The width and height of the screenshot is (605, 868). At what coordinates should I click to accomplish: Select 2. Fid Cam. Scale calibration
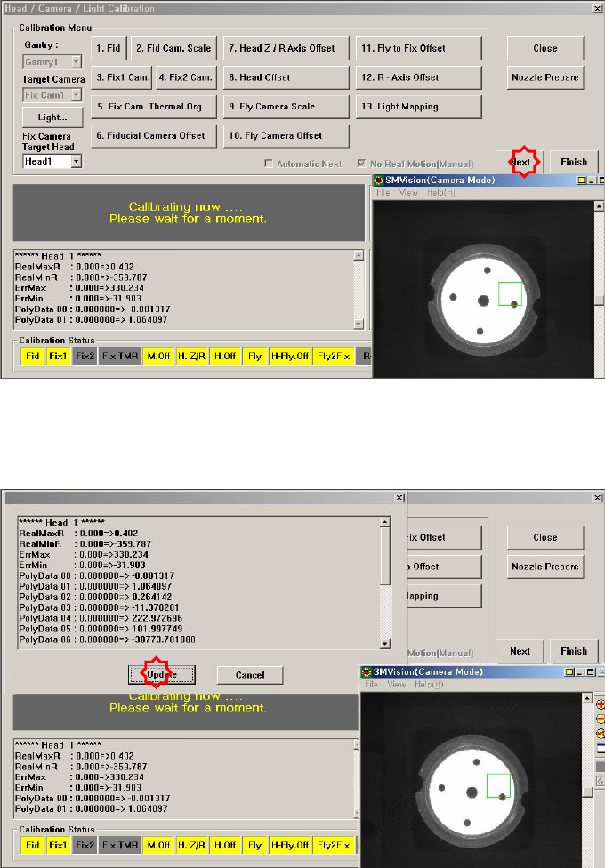(x=173, y=48)
